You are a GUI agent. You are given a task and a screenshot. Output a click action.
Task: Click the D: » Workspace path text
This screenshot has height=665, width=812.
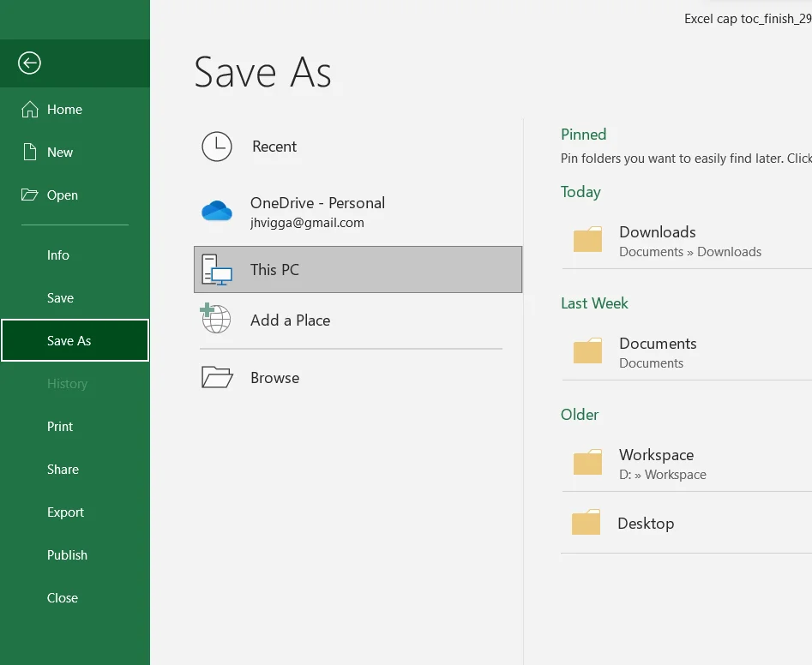(x=662, y=475)
